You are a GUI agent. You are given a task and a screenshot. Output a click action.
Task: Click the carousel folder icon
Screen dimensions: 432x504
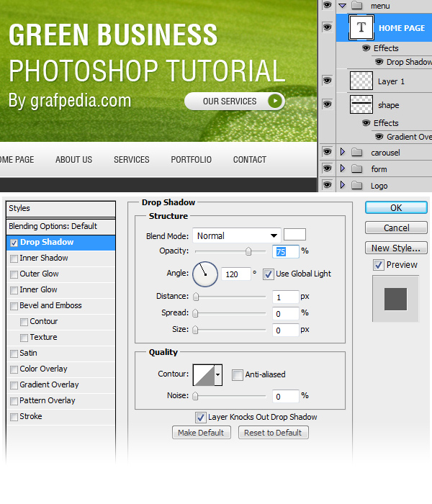[x=357, y=152]
